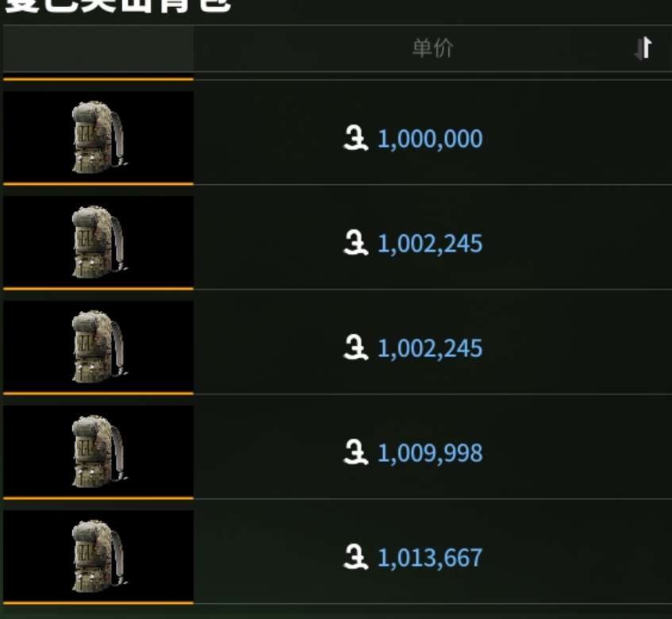The height and width of the screenshot is (619, 672).
Task: Select the 1,000,000 price text
Action: [430, 139]
